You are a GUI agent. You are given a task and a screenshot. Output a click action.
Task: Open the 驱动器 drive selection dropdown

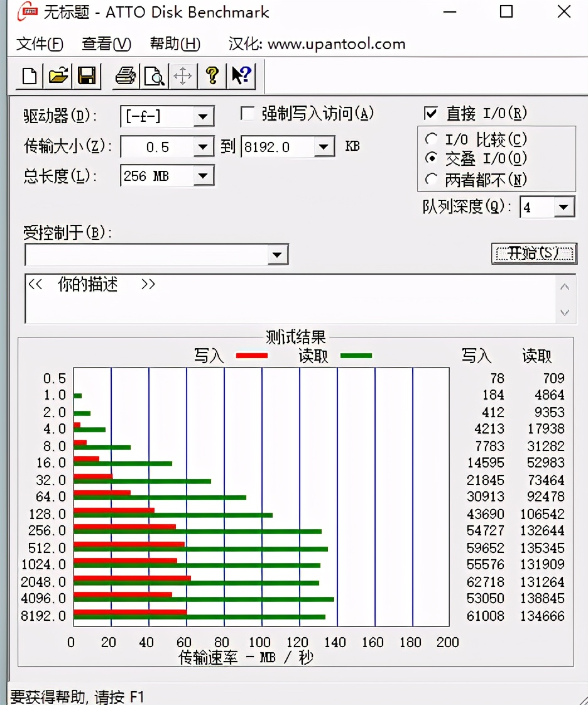click(x=204, y=116)
